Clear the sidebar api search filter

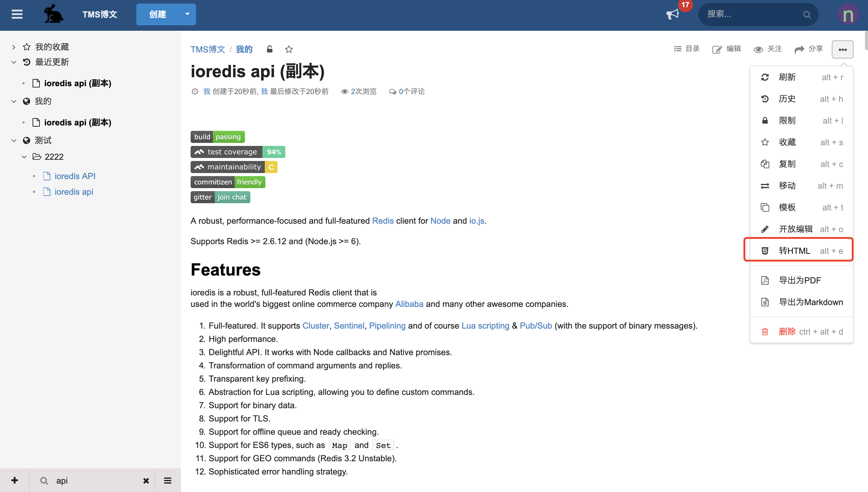pos(146,481)
